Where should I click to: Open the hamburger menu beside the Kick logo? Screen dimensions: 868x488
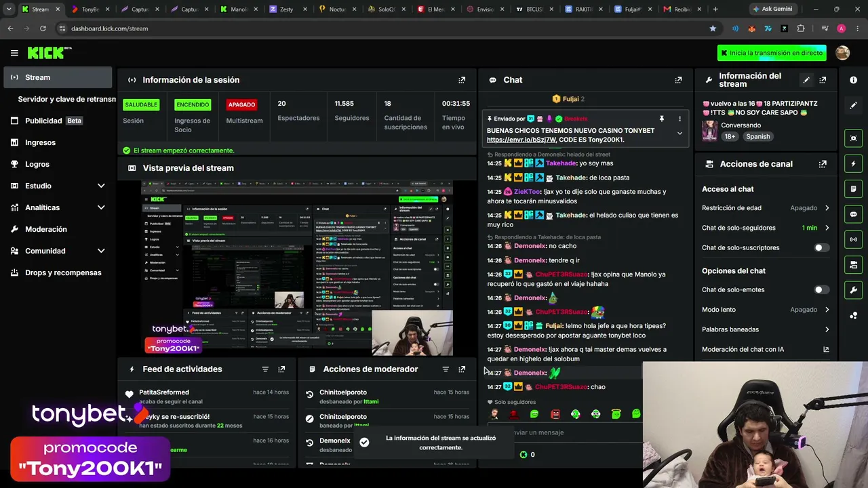(14, 53)
